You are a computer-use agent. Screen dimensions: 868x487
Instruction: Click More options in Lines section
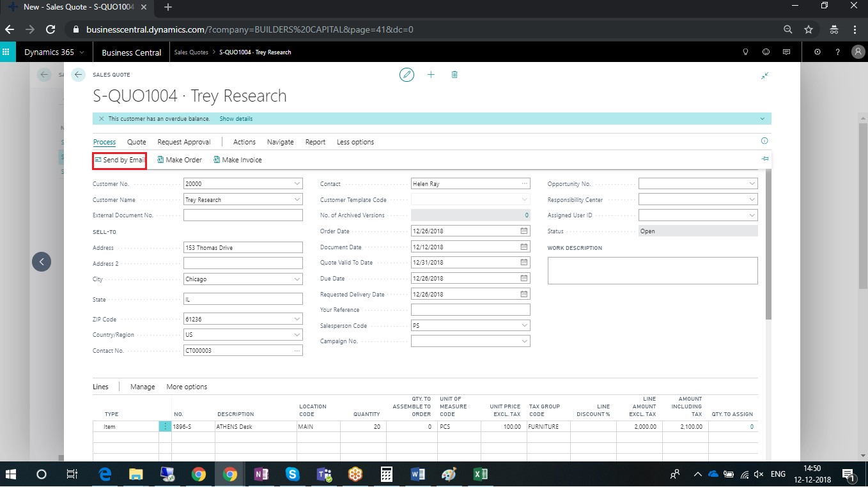point(187,387)
